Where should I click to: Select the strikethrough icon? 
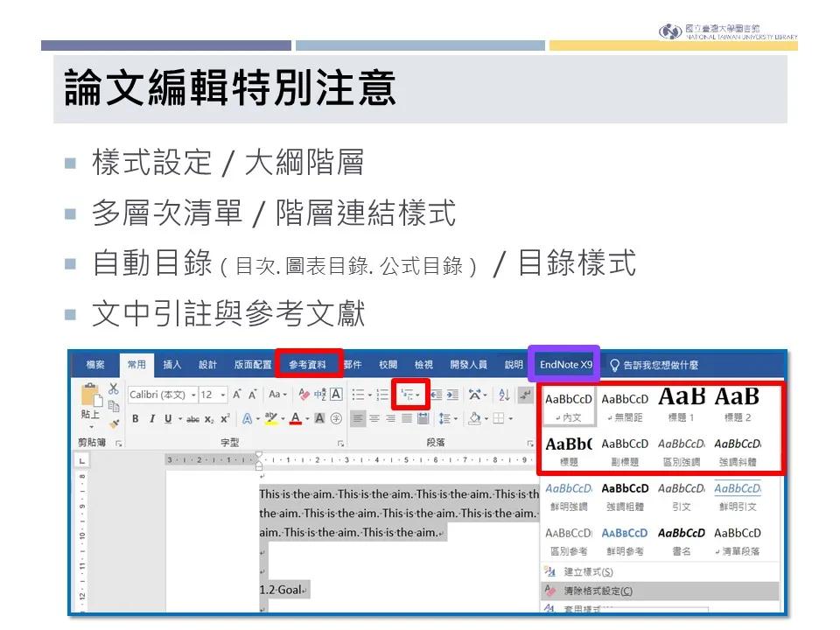(x=193, y=418)
